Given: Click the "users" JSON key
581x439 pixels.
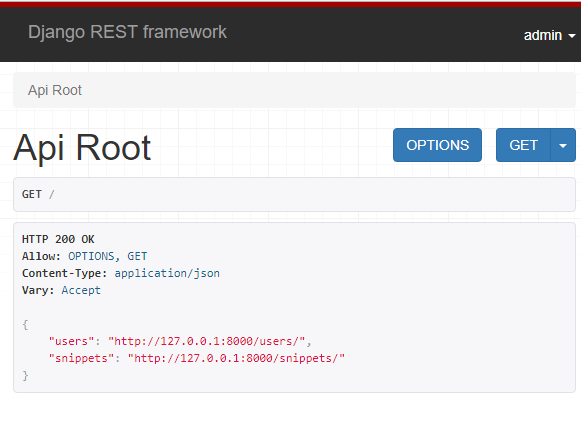Looking at the screenshot, I should click(71, 341).
